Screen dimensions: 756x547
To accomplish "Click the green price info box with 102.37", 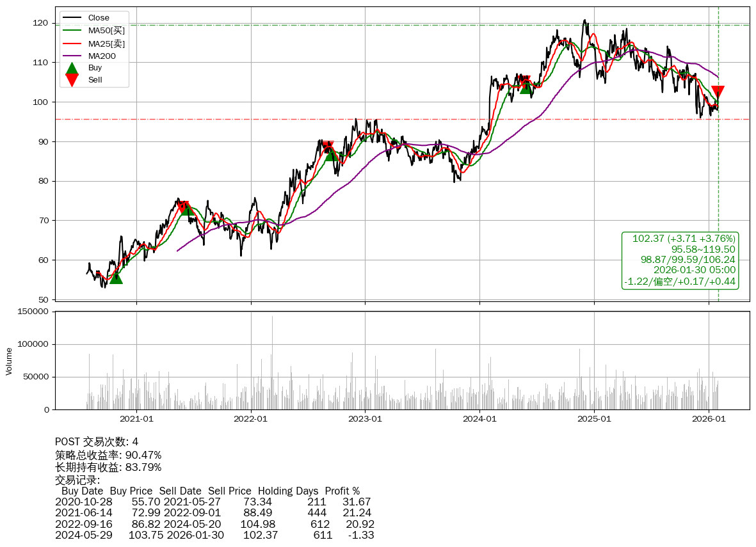I will tap(680, 260).
